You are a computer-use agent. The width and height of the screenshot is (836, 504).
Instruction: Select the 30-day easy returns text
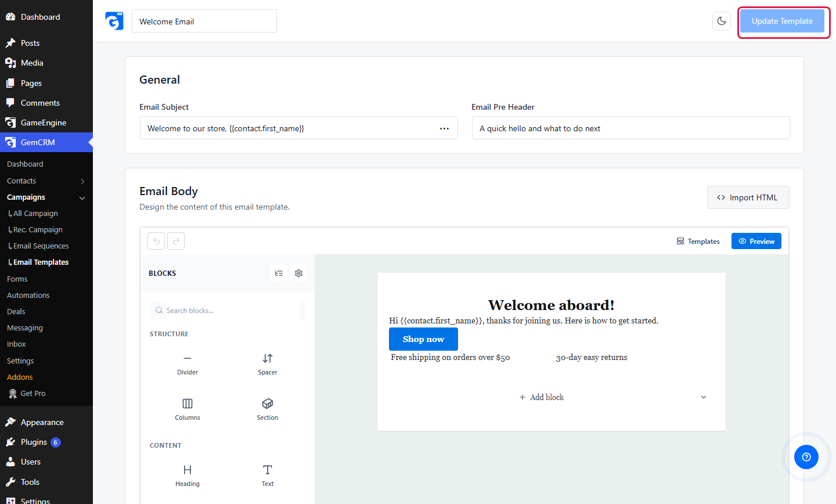pyautogui.click(x=592, y=357)
